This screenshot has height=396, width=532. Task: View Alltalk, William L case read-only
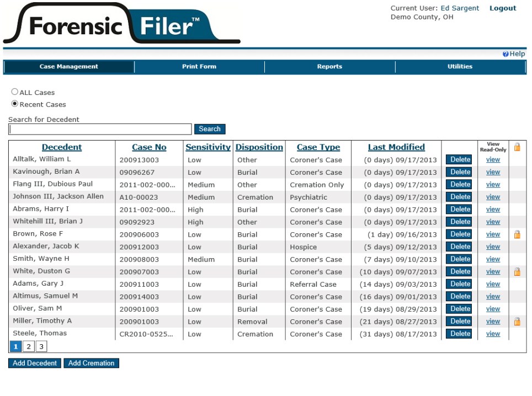pyautogui.click(x=493, y=160)
